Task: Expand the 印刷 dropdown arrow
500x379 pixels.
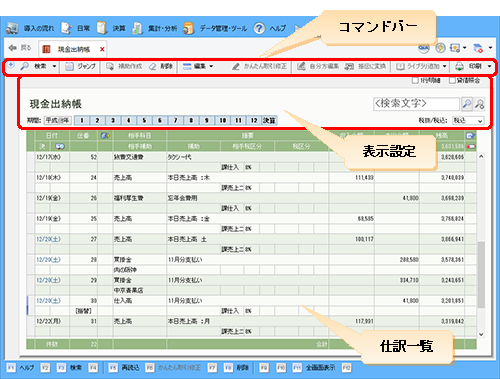Action: point(489,66)
